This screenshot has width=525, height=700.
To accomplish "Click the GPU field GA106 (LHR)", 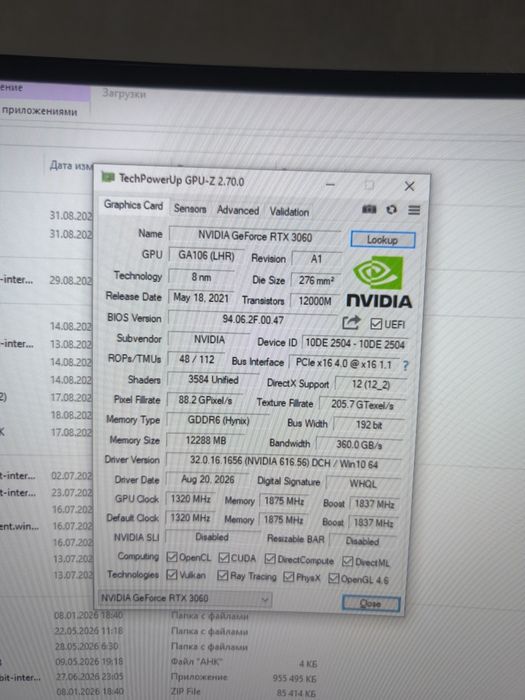I will coord(206,256).
